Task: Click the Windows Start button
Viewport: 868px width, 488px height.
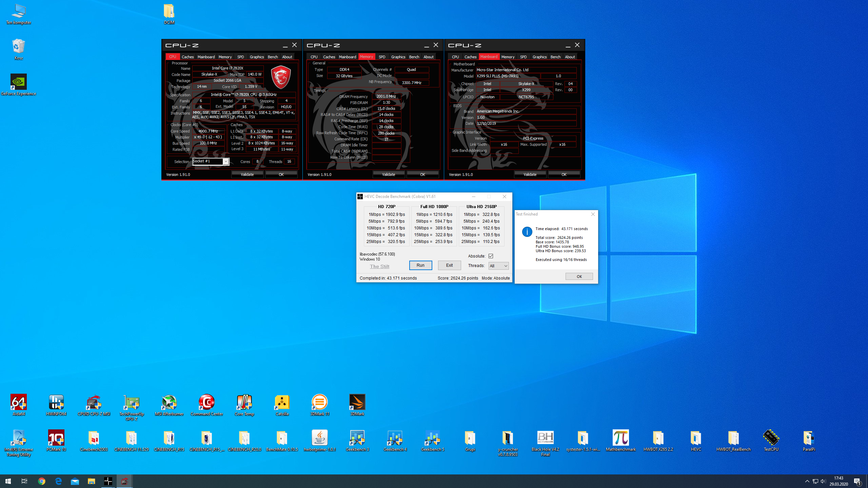Action: coord(8,481)
